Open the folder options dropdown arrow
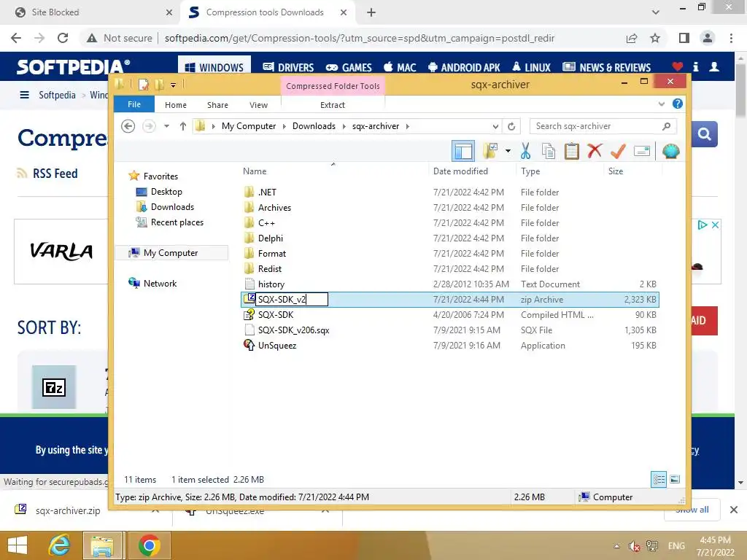This screenshot has height=560, width=747. pos(508,152)
